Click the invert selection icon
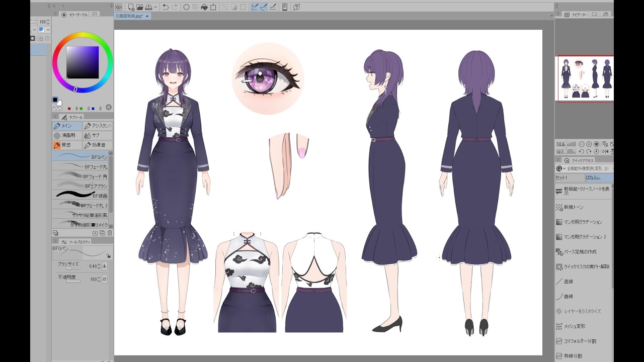 [x=234, y=7]
